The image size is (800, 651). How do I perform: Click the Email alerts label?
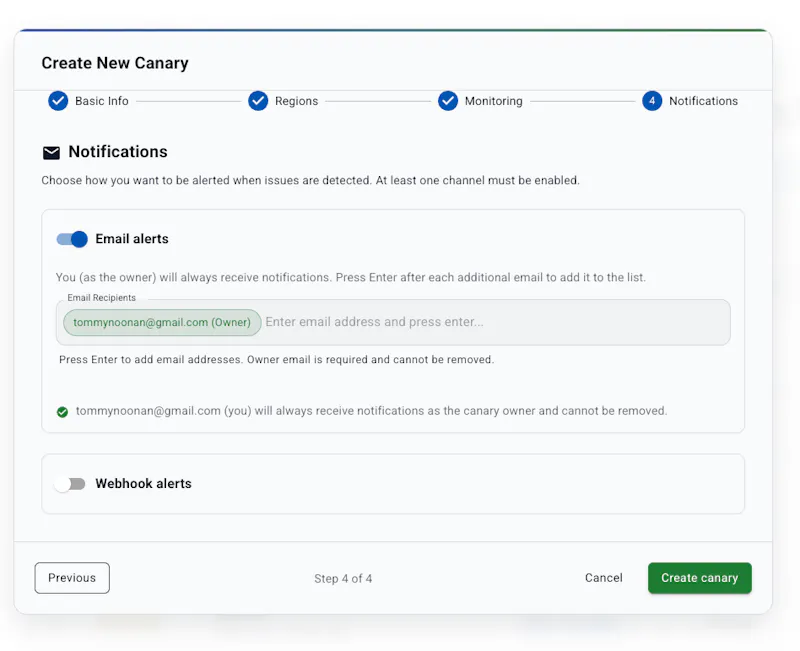[132, 239]
